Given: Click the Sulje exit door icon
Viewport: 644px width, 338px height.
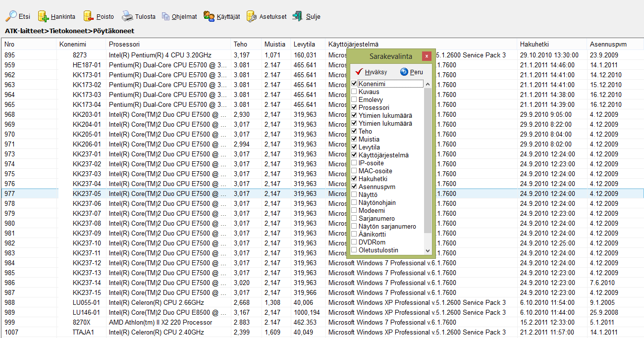Looking at the screenshot, I should point(298,16).
